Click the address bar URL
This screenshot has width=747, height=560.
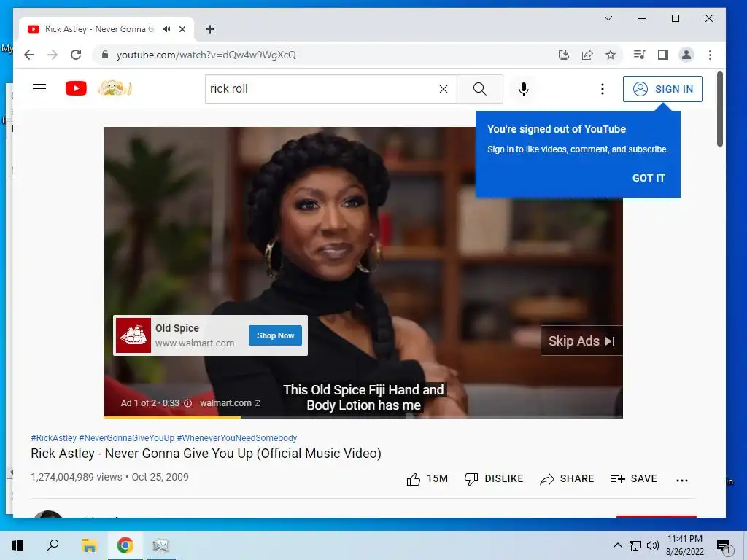pos(206,55)
